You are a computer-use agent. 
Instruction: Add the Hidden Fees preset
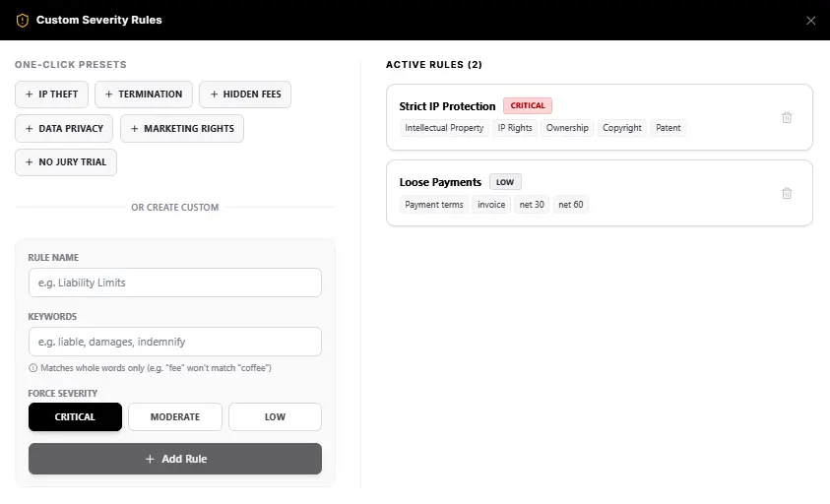coord(245,94)
